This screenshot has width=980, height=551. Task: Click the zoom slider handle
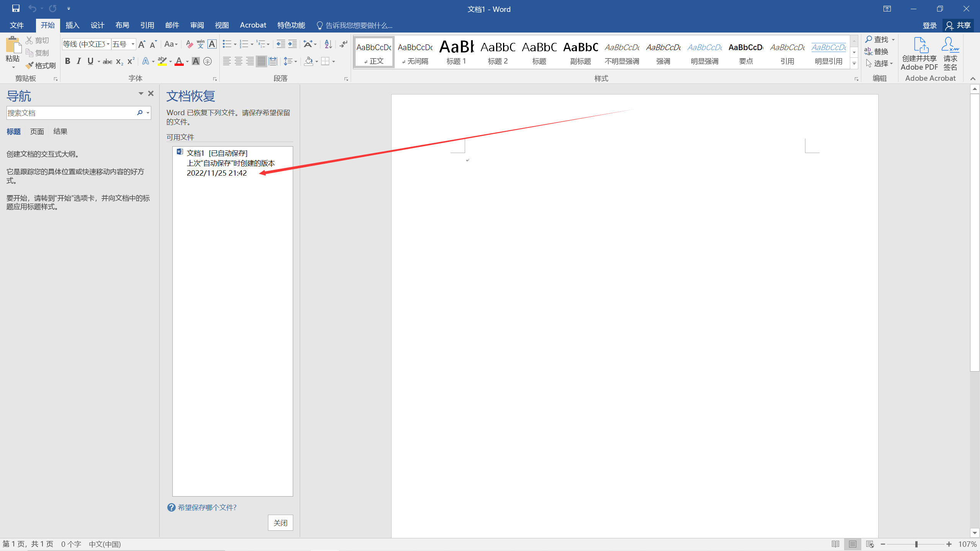916,544
